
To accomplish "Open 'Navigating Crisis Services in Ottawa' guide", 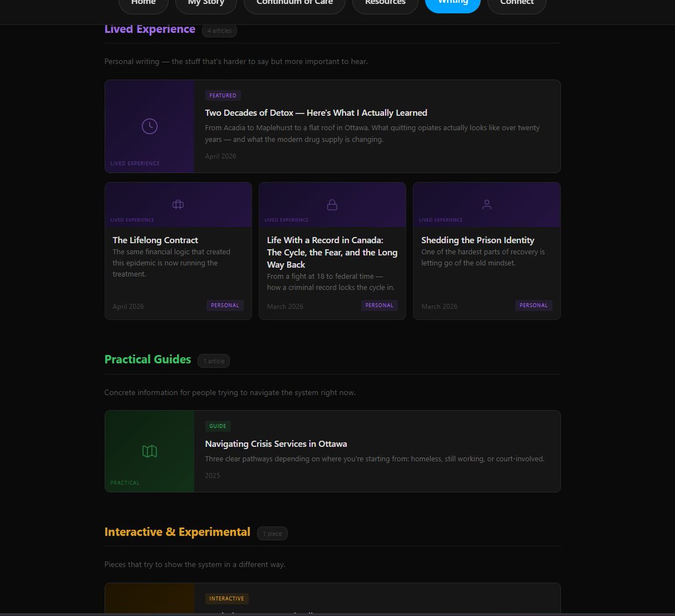I will [276, 444].
